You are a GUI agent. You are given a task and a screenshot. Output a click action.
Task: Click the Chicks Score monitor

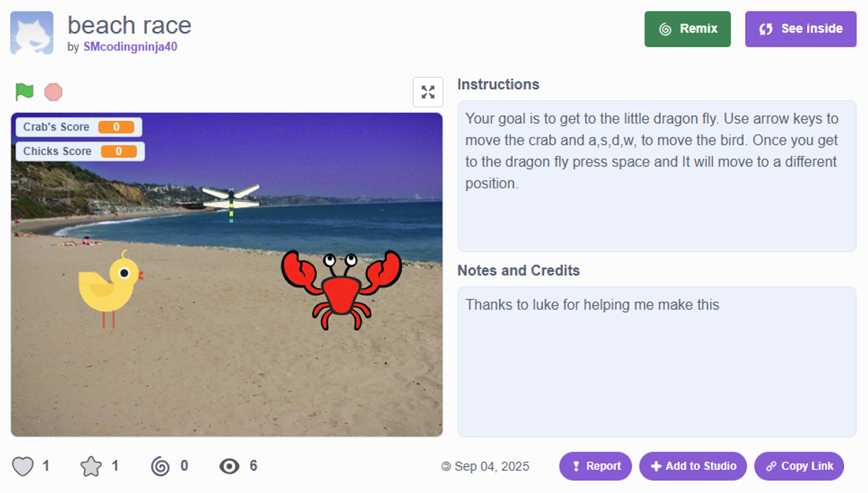[80, 151]
